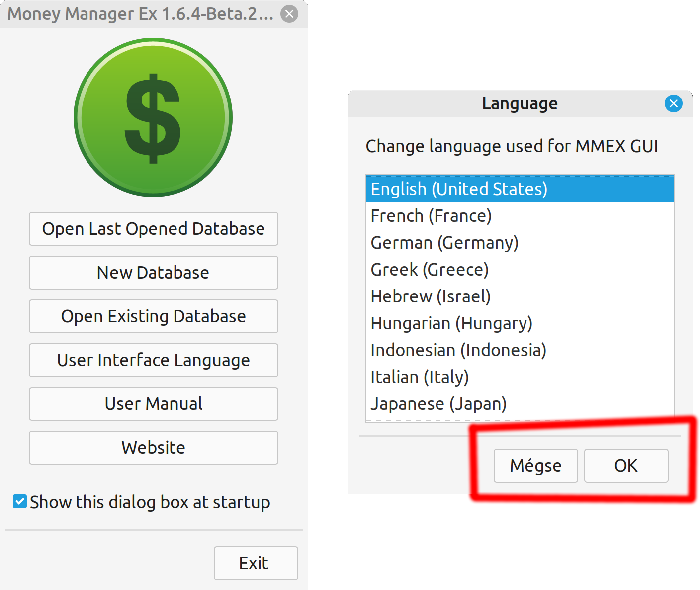The width and height of the screenshot is (700, 590).
Task: Create a New Database
Action: (153, 273)
